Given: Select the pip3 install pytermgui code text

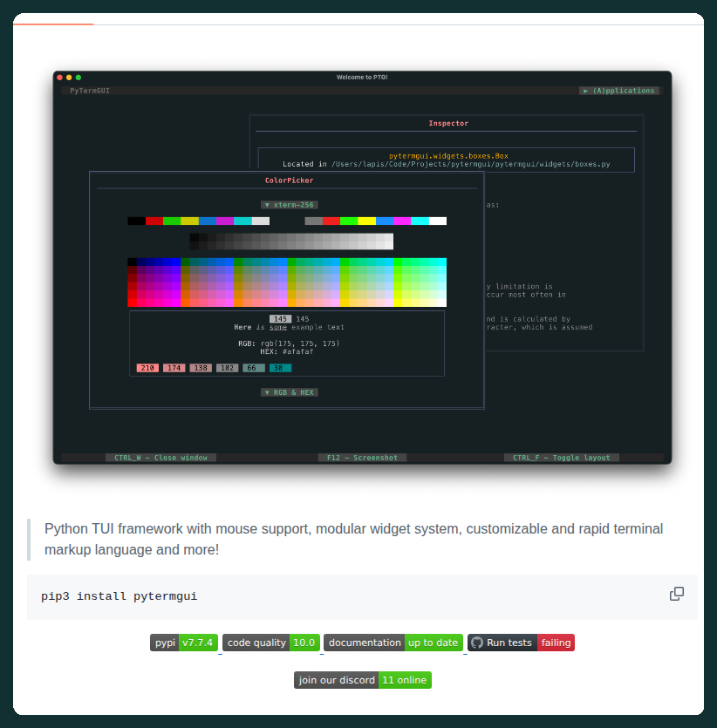Looking at the screenshot, I should 119,596.
